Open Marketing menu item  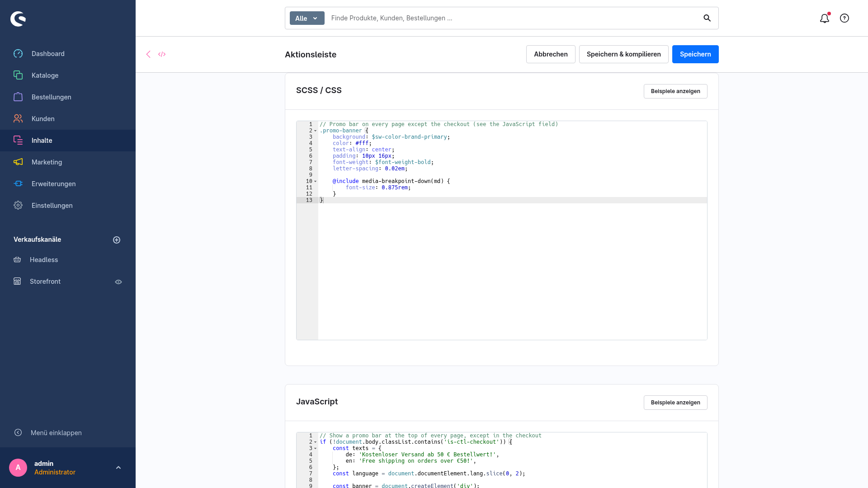coord(68,162)
